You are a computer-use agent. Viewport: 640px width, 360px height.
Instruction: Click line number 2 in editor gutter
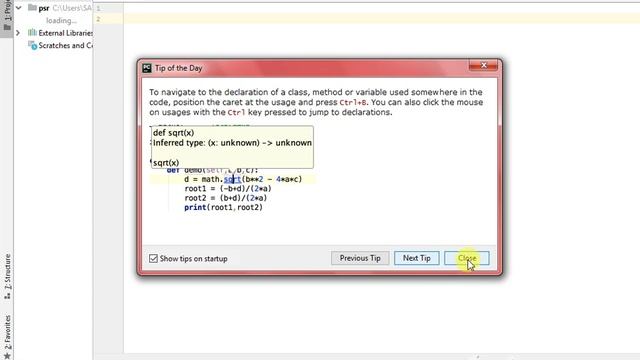tap(98, 19)
